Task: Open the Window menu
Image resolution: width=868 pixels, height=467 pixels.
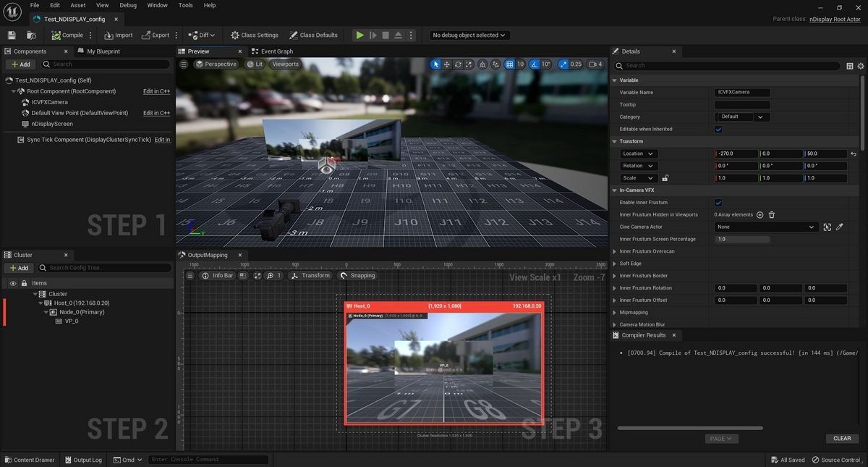Action: click(157, 5)
